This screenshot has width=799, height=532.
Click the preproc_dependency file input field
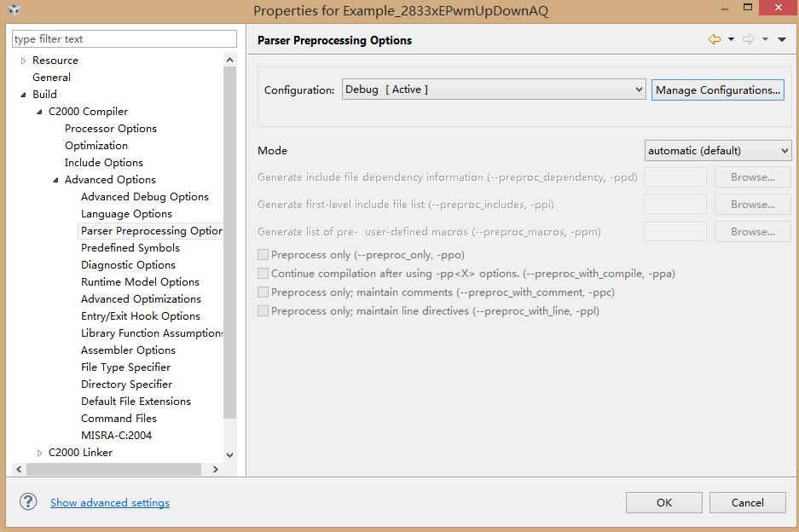click(675, 177)
